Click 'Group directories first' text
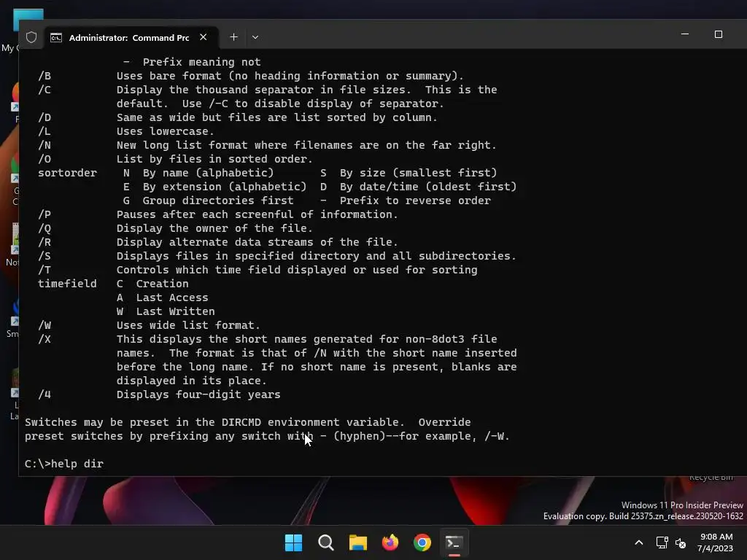 217,201
